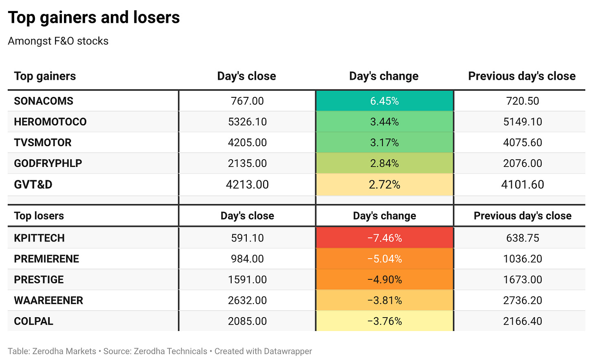Click Previous day's close header in losers table
593x364 pixels.
523,216
